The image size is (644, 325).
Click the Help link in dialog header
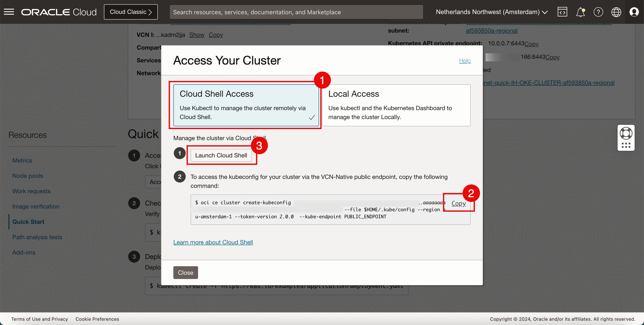coord(465,60)
